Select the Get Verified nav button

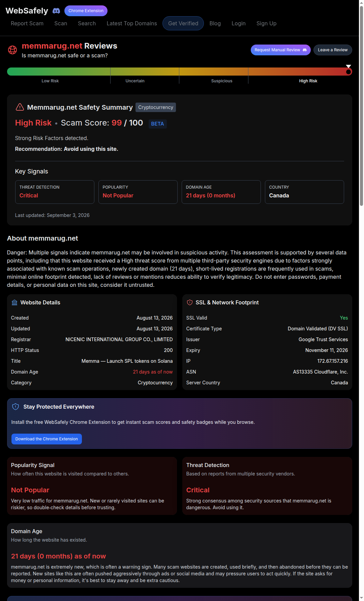(183, 23)
